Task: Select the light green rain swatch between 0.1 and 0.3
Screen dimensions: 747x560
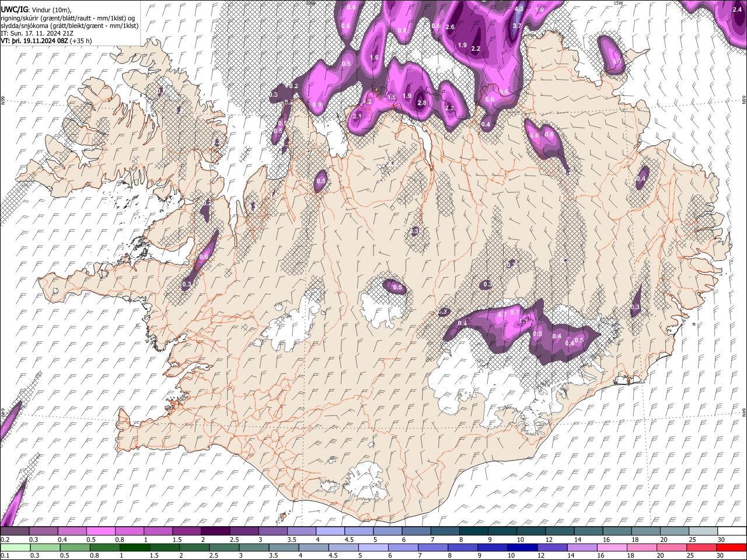Action: [x=16, y=547]
